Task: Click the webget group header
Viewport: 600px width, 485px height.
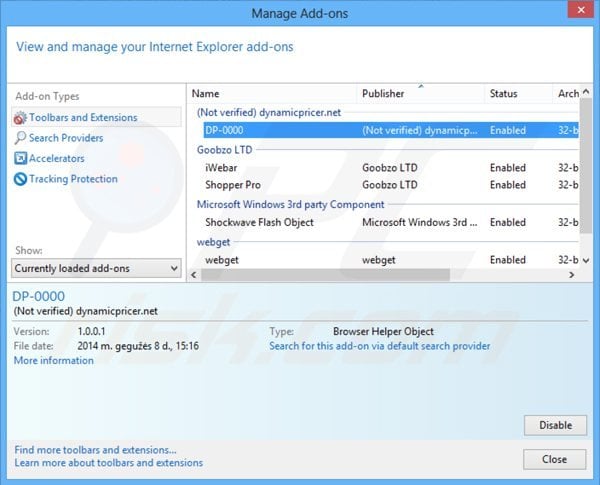Action: tap(213, 242)
